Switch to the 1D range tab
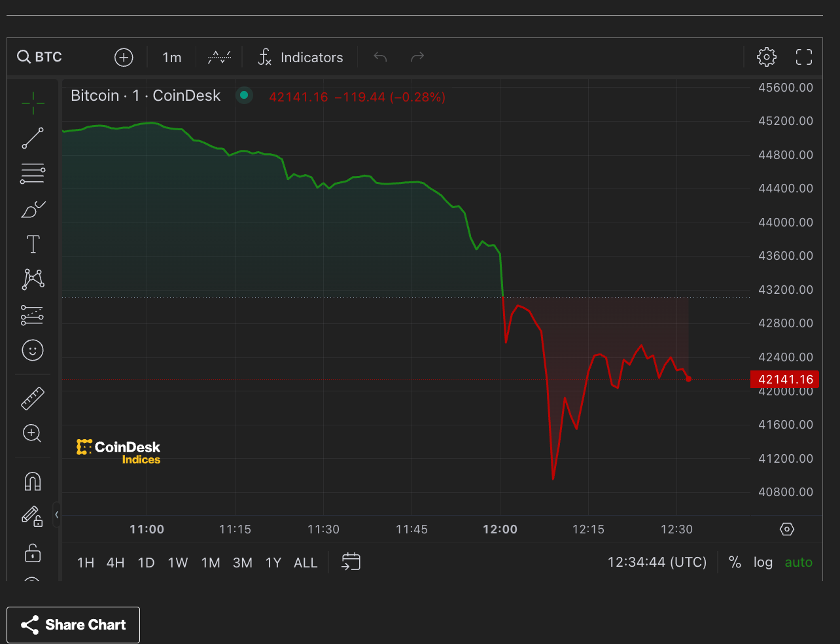 pos(146,562)
